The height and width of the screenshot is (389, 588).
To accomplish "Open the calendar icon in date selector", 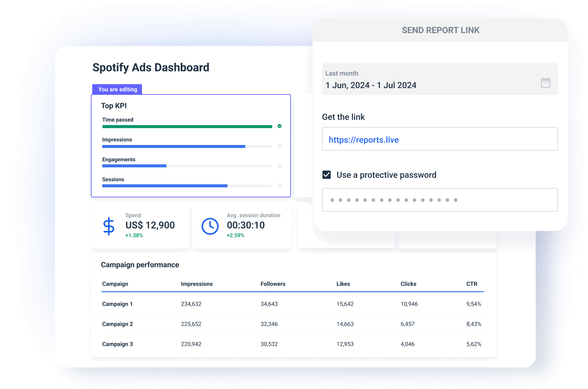I will pyautogui.click(x=545, y=82).
